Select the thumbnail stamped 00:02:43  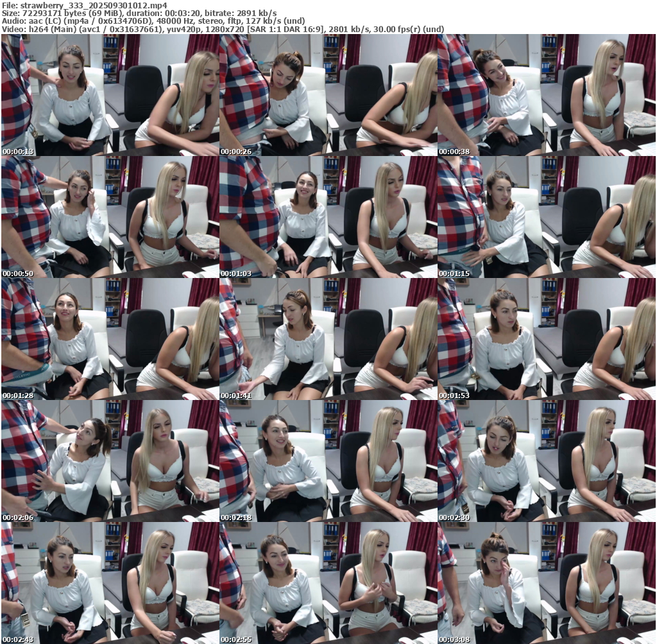coord(110,583)
